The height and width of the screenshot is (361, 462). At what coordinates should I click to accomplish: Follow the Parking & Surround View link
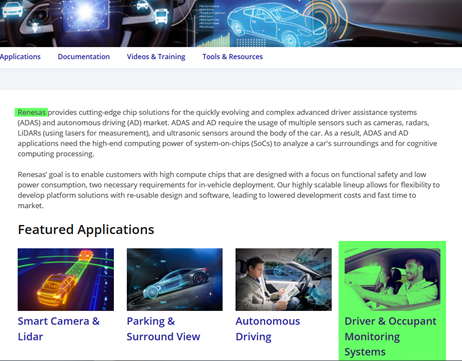(x=163, y=329)
